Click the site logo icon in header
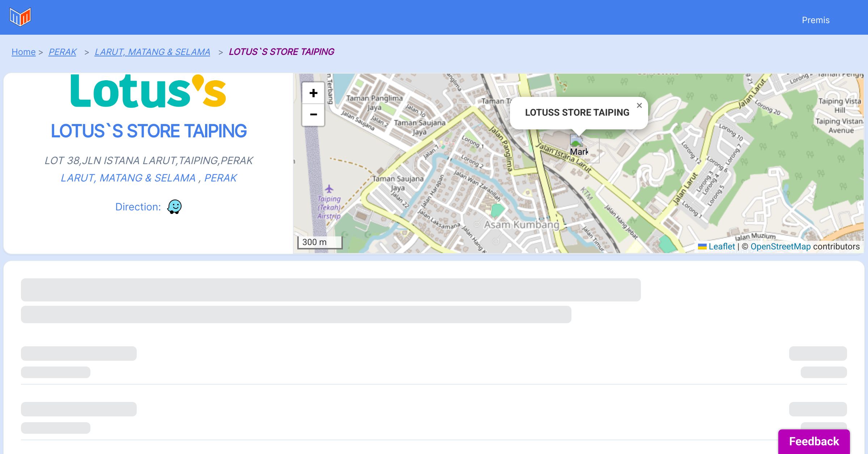 click(20, 17)
